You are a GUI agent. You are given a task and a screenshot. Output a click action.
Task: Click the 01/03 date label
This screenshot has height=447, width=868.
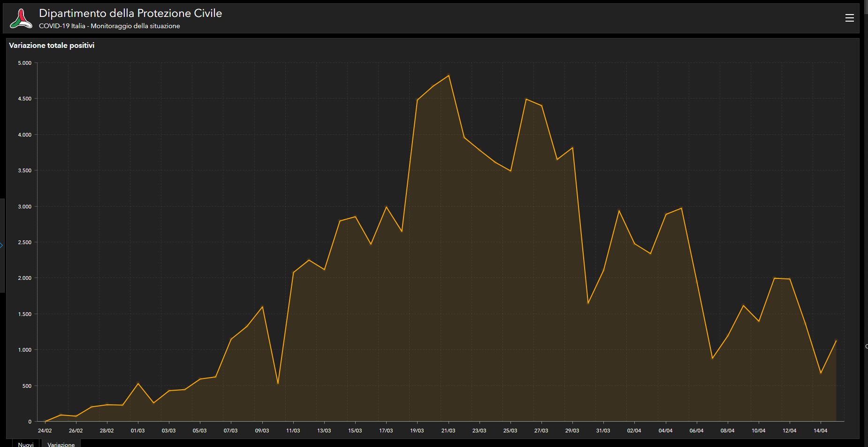click(x=137, y=431)
